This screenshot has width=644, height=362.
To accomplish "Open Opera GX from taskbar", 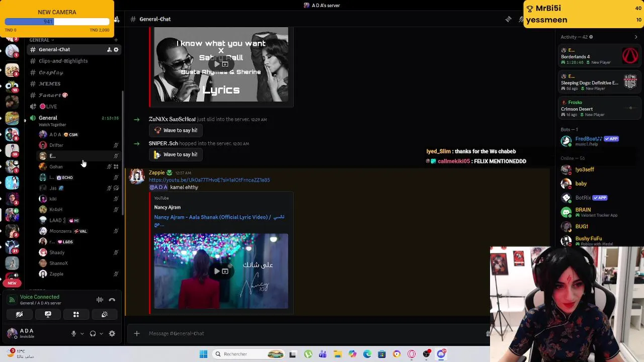I will (x=412, y=354).
